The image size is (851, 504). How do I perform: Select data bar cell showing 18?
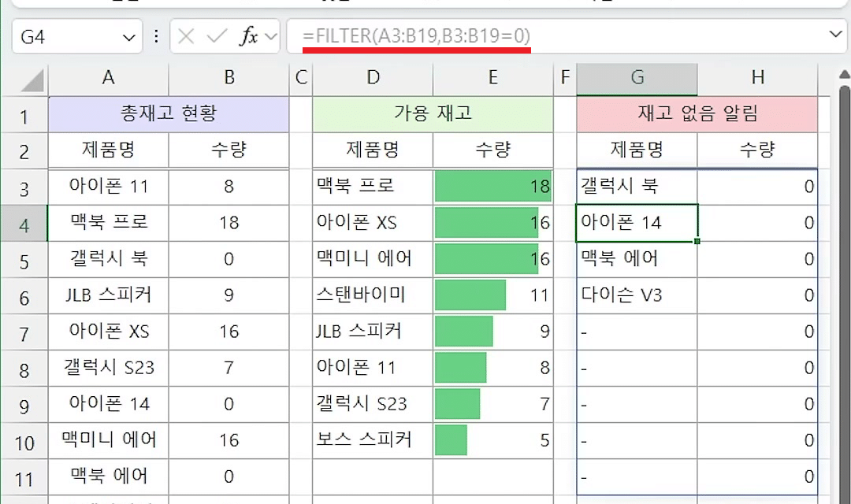(492, 187)
